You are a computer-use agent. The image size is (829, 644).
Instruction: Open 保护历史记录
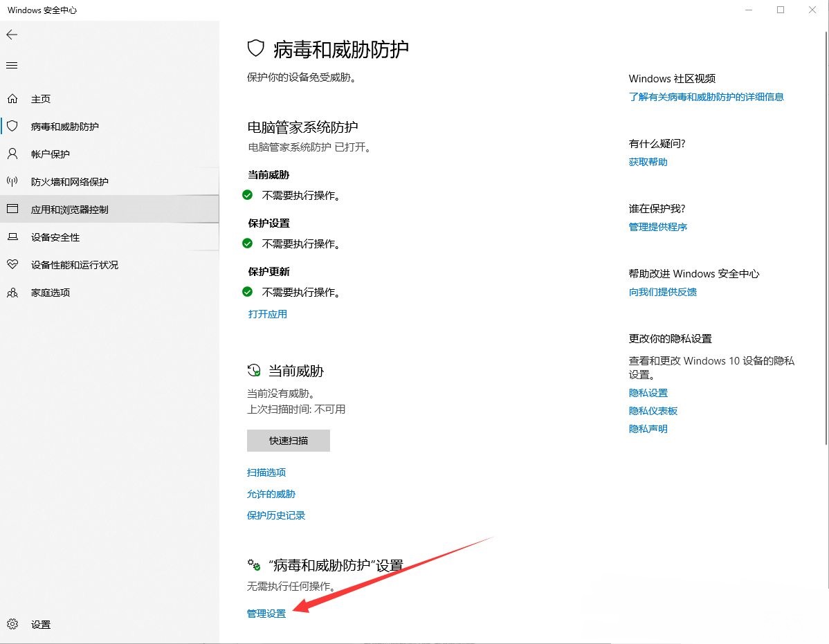click(x=275, y=515)
